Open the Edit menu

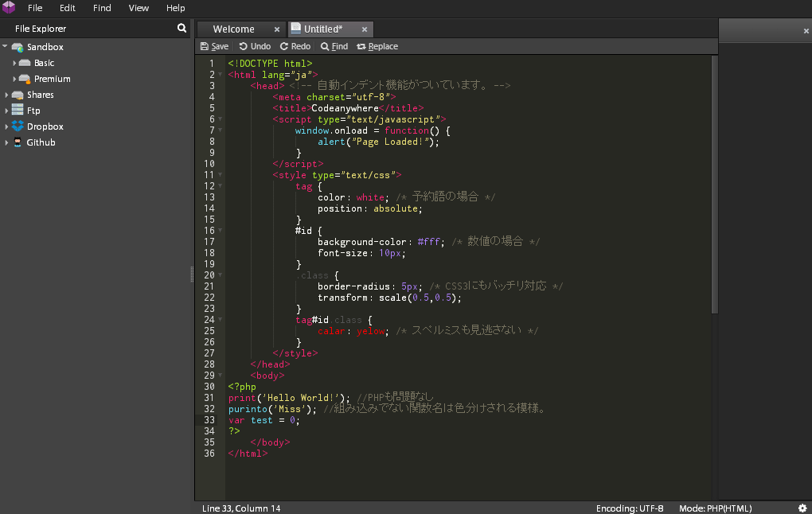68,8
